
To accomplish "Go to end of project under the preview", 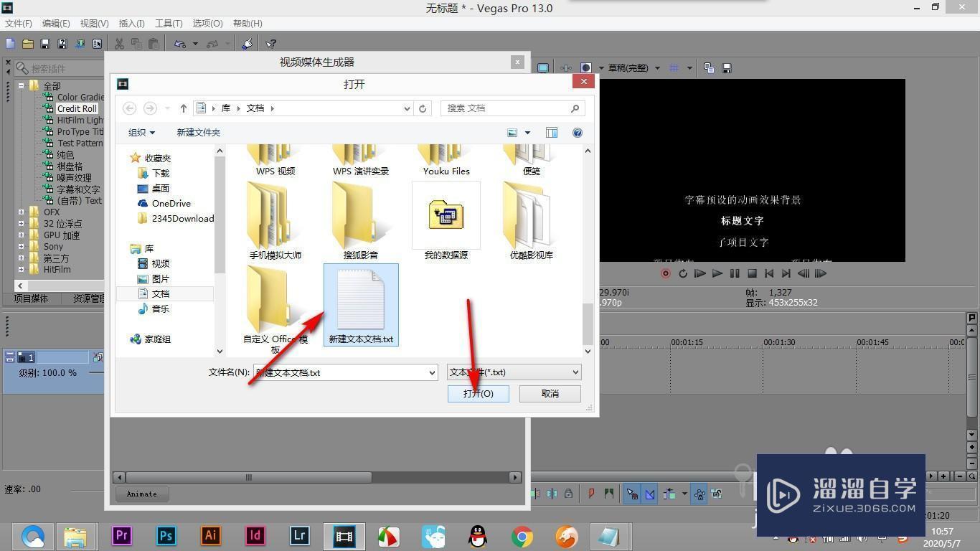I will point(786,273).
